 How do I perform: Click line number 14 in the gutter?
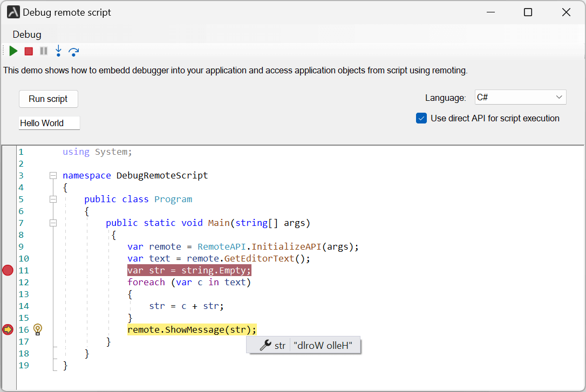pyautogui.click(x=24, y=306)
